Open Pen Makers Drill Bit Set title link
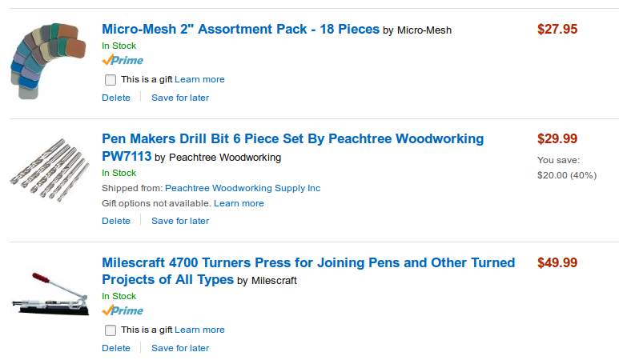 [292, 139]
